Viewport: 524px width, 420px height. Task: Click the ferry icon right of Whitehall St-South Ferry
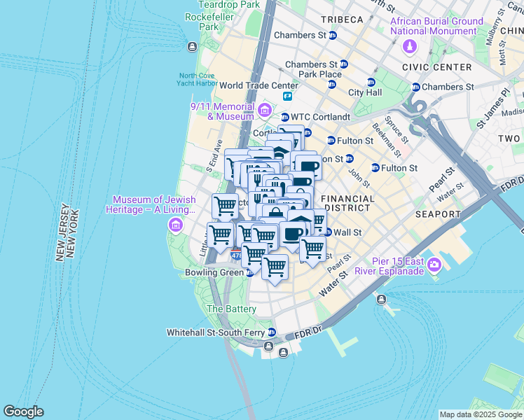[x=284, y=352]
